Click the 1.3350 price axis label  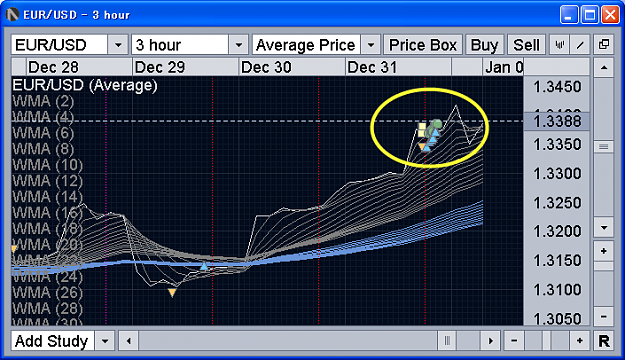(557, 144)
